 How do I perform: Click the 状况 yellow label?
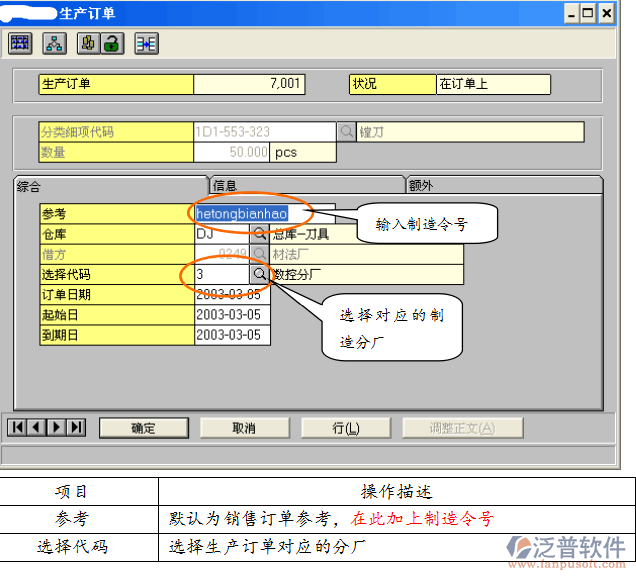point(392,84)
